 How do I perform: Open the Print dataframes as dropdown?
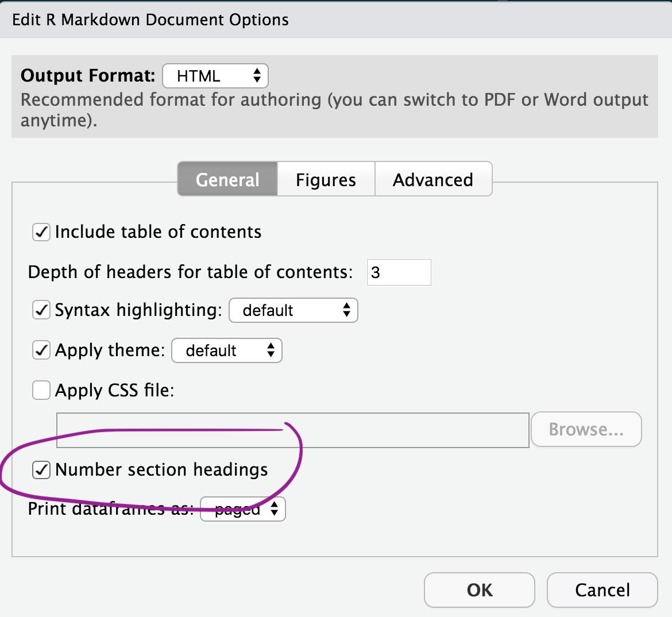click(x=242, y=508)
